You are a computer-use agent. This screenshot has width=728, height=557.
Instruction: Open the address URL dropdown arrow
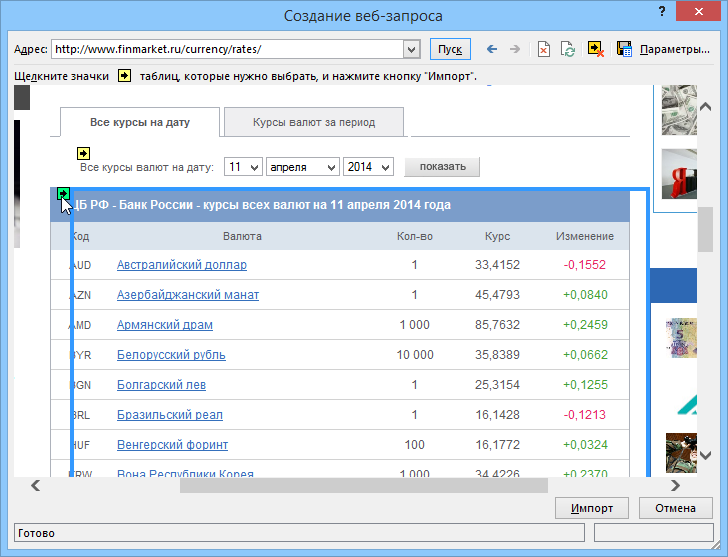coord(411,49)
